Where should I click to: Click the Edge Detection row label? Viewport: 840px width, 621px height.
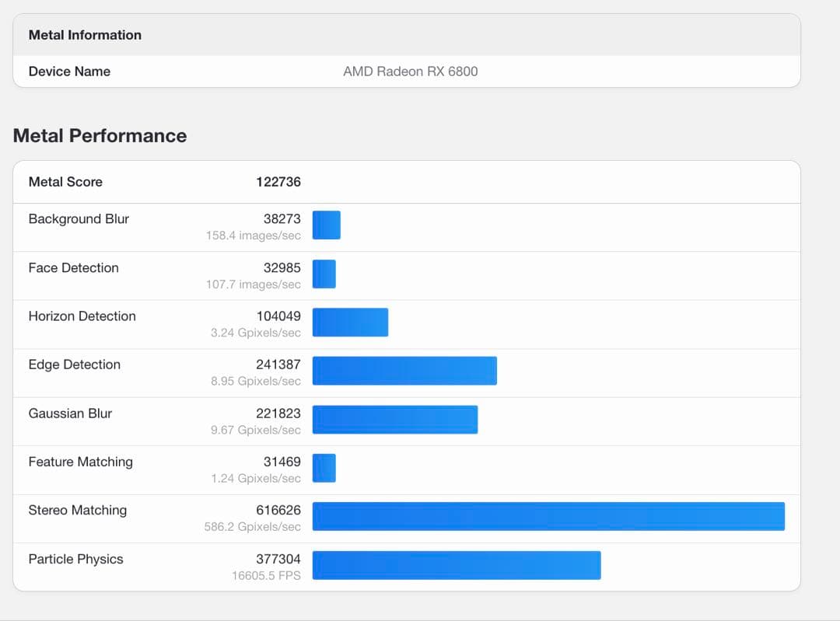click(x=74, y=365)
